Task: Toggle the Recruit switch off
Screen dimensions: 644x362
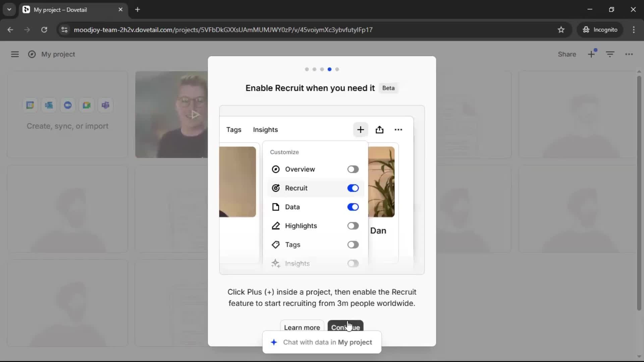Action: click(x=353, y=188)
